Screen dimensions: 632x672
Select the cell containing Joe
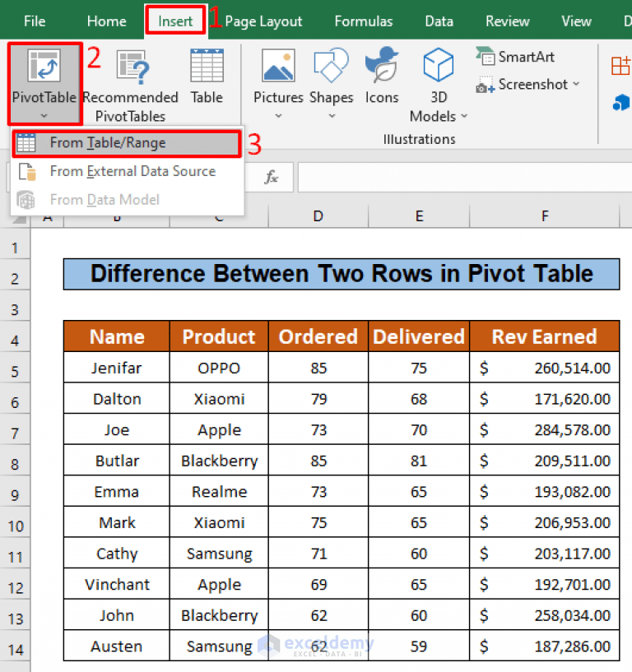pyautogui.click(x=117, y=429)
